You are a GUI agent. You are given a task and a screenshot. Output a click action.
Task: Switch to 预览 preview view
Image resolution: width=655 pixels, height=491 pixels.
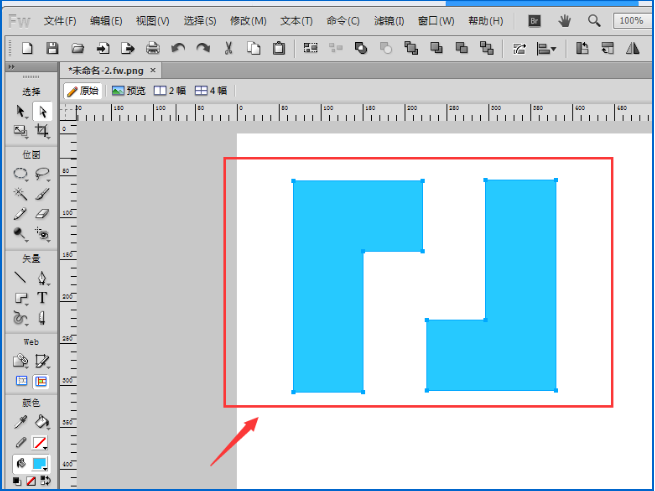point(128,90)
